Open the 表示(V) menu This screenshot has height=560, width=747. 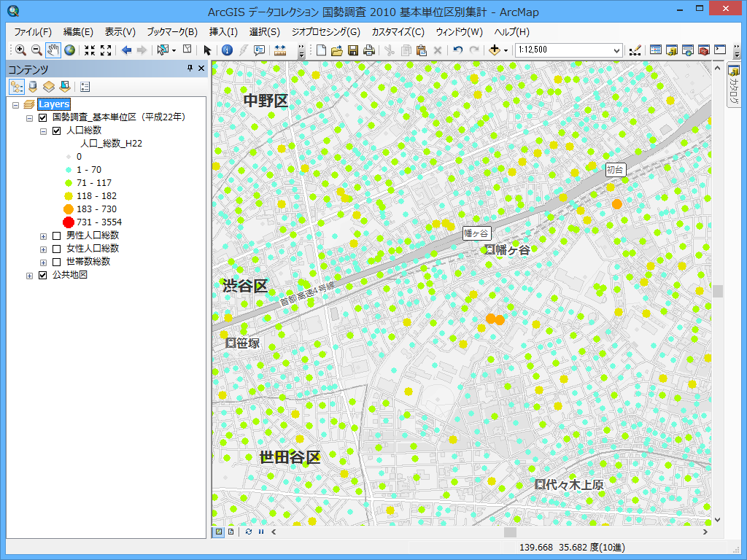(120, 32)
